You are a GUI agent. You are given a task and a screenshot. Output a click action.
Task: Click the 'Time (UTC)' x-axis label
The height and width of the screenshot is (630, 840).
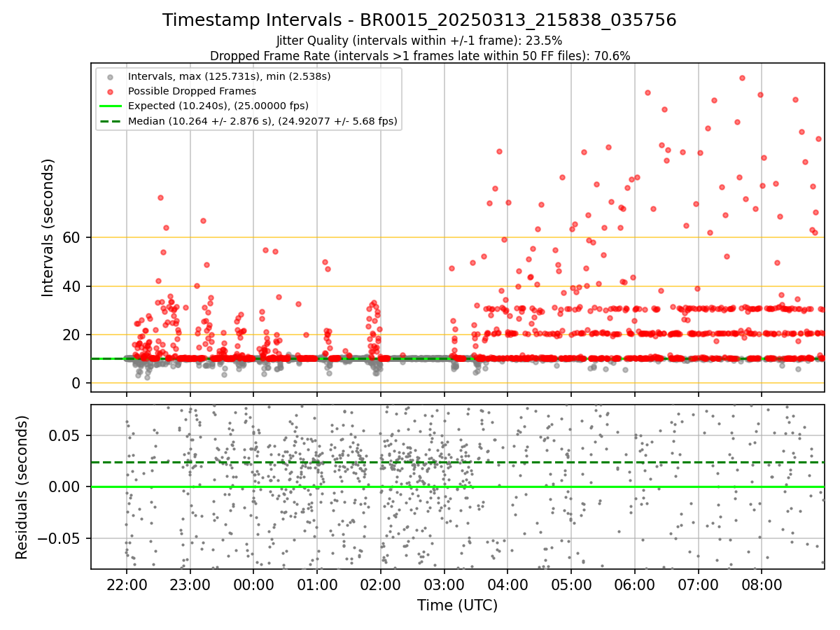click(x=457, y=605)
